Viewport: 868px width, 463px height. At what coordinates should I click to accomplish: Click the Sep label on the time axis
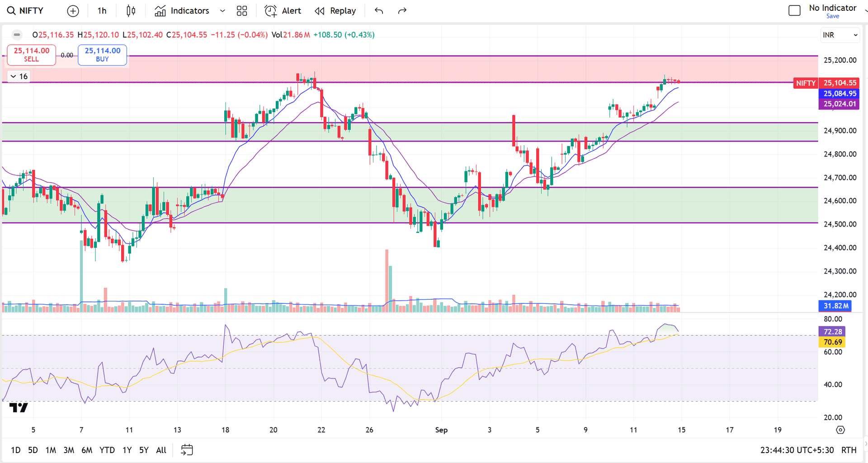[441, 430]
